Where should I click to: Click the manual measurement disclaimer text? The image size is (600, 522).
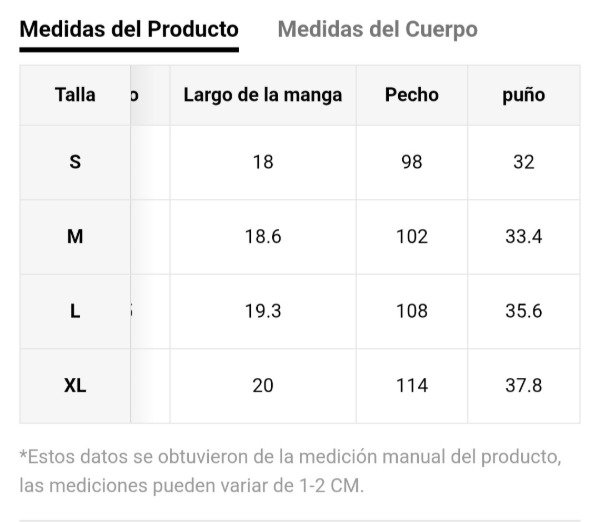(x=290, y=471)
